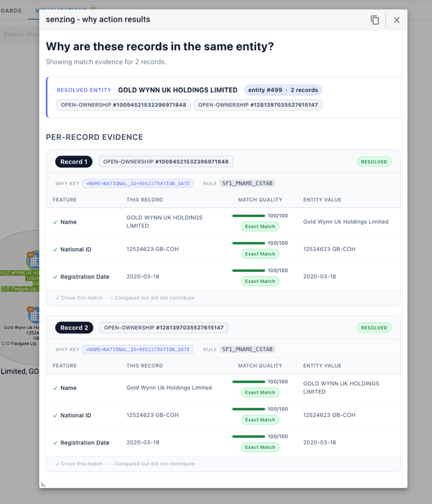The image size is (432, 504).
Task: Click OPEN-OWNERSHIP #1281397035527615147 chip in entity card
Action: click(258, 105)
